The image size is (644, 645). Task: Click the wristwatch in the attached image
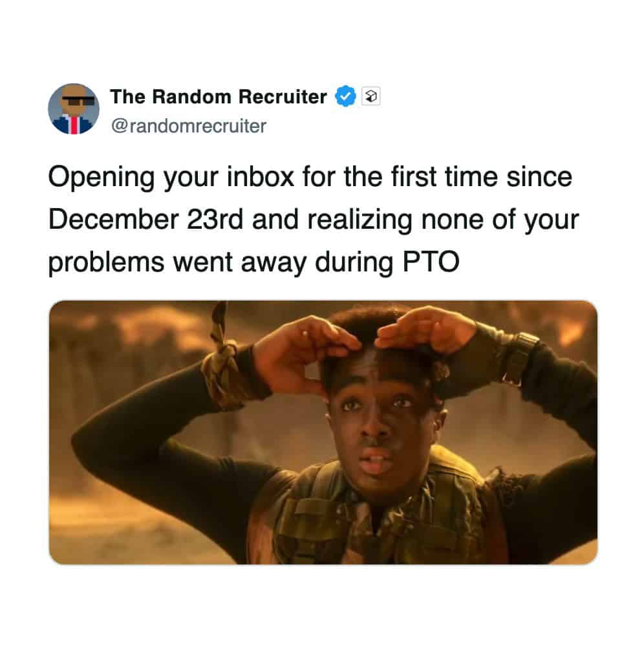point(520,359)
